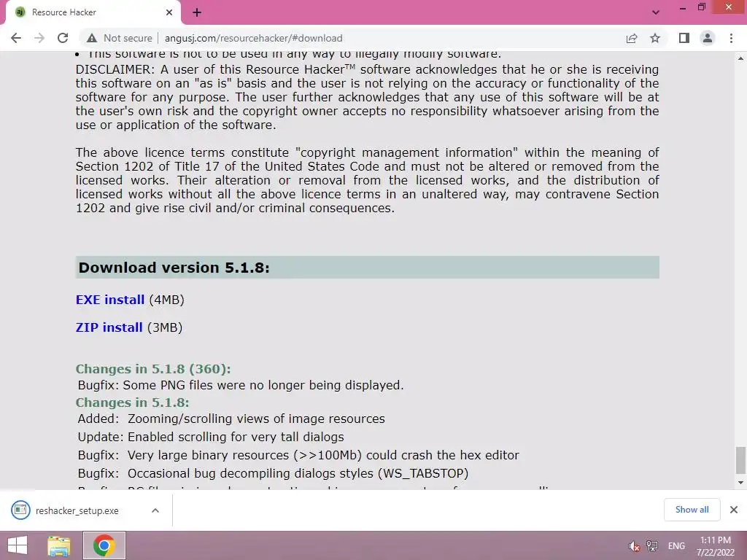Click the address bar URL
Viewport: 747px width, 560px height.
point(253,38)
